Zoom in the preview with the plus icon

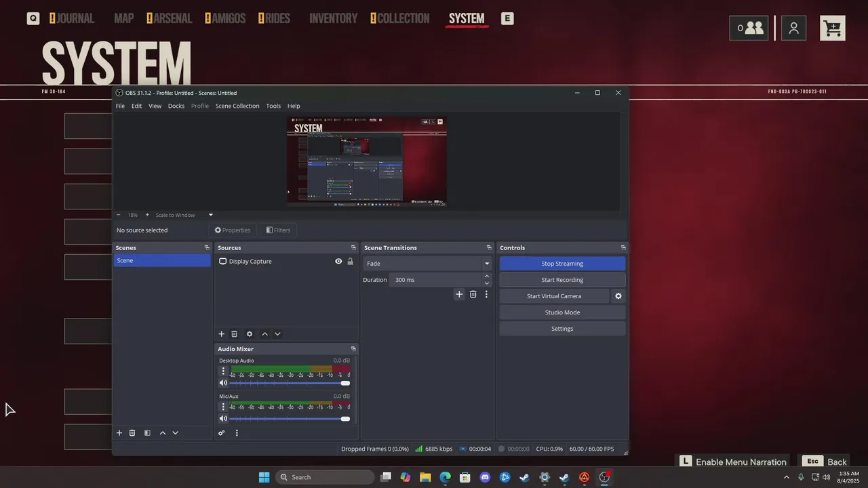147,215
